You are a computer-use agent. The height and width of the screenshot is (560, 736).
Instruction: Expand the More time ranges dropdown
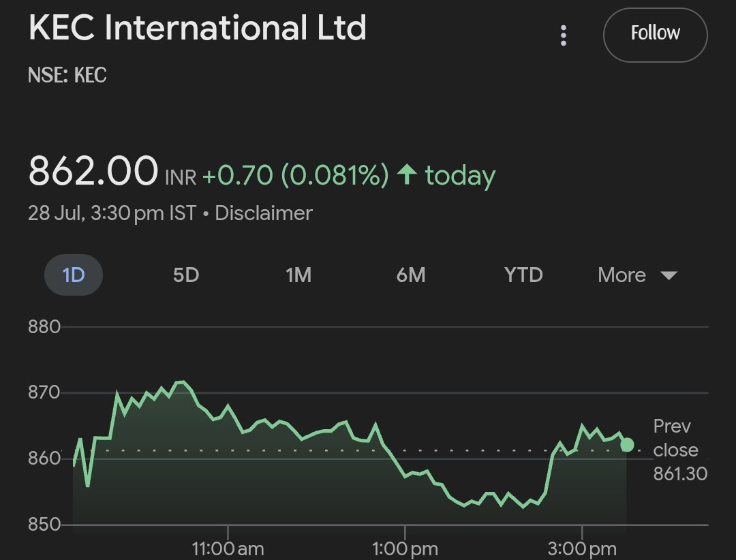pos(637,275)
